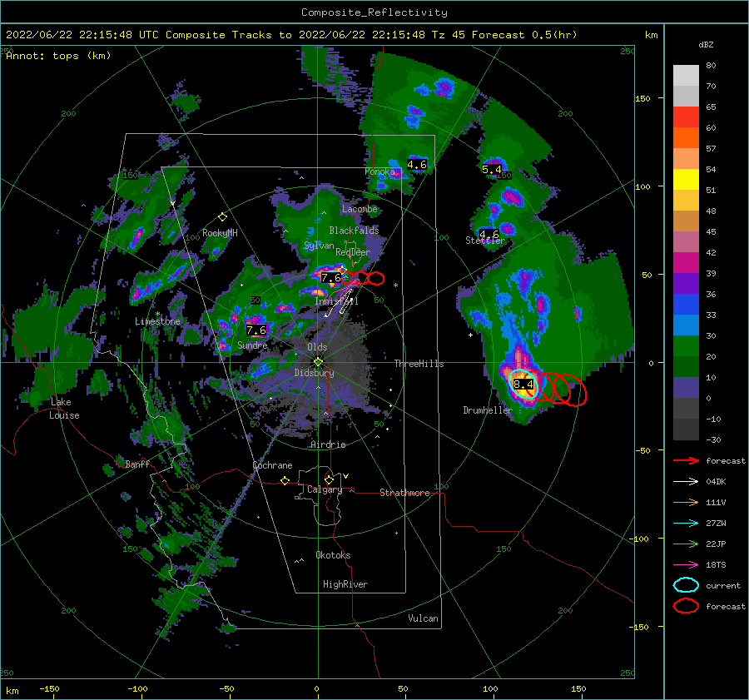The image size is (749, 700).
Task: Select the 4.6 storm top at Stettler
Action: 489,234
